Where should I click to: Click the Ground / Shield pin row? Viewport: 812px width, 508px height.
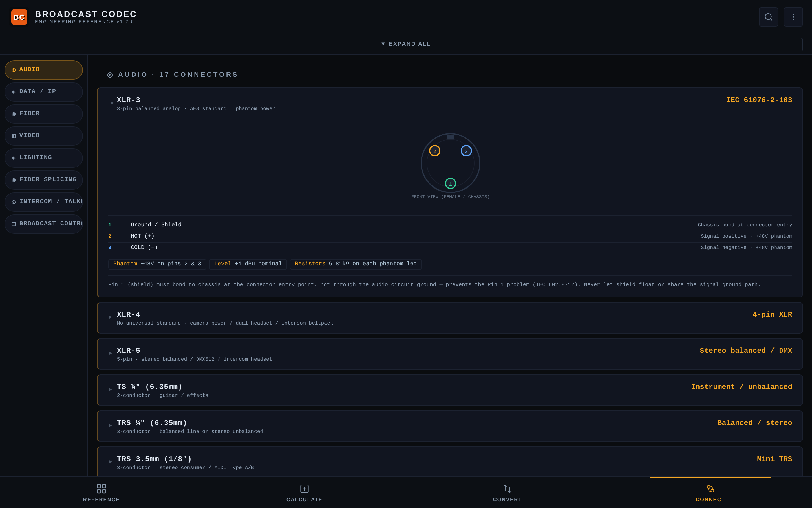pyautogui.click(x=450, y=225)
